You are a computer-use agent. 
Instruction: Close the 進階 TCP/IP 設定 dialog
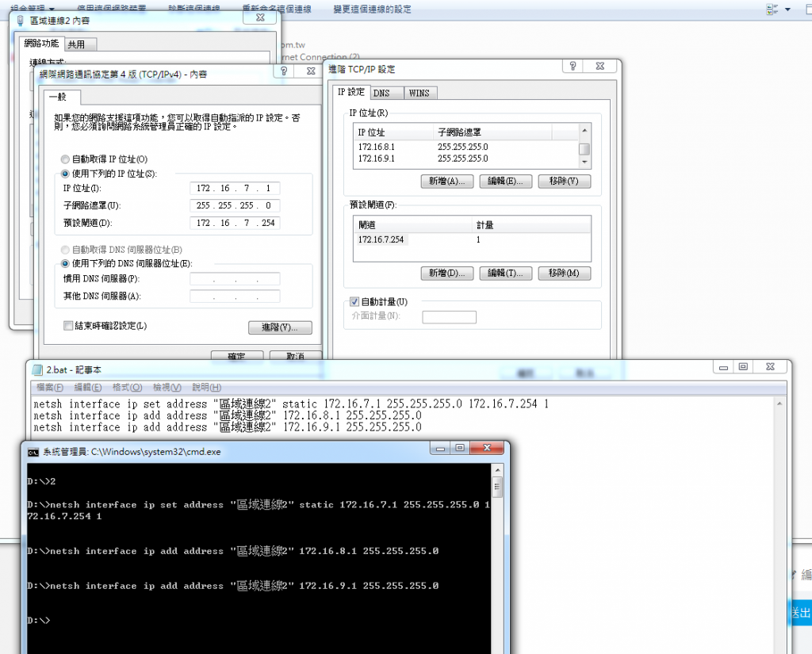tap(599, 67)
